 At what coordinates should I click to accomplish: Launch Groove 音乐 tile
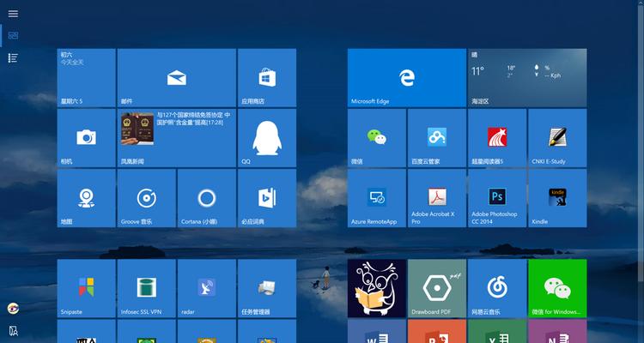(x=147, y=198)
